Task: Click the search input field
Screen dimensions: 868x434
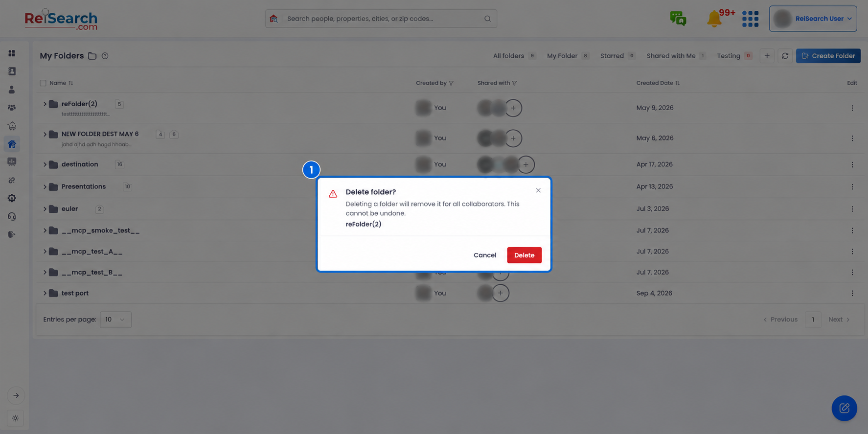Action: pyautogui.click(x=381, y=19)
